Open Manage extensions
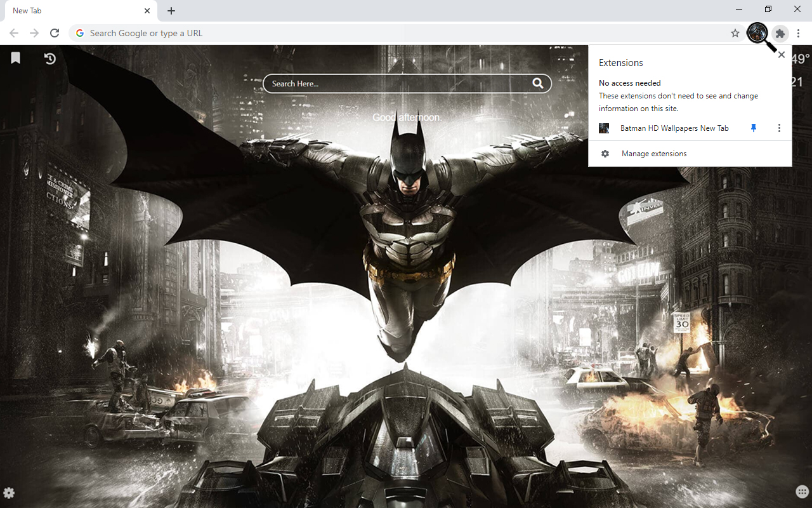This screenshot has width=812, height=508. pyautogui.click(x=690, y=154)
